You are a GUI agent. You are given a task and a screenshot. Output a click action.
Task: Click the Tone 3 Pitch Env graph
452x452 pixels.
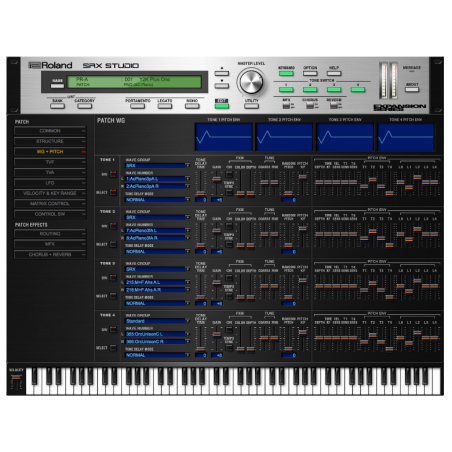coord(345,137)
